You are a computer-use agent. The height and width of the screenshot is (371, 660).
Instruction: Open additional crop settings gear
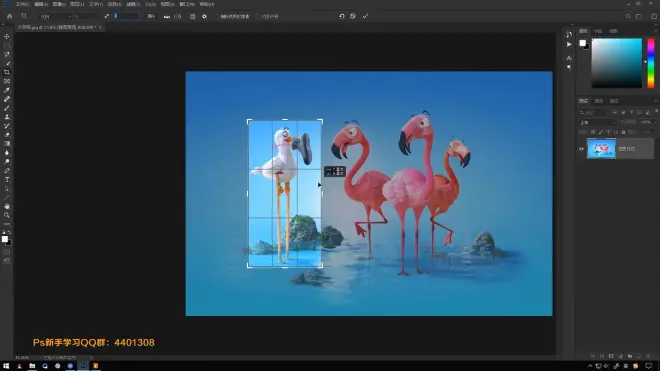tap(205, 16)
